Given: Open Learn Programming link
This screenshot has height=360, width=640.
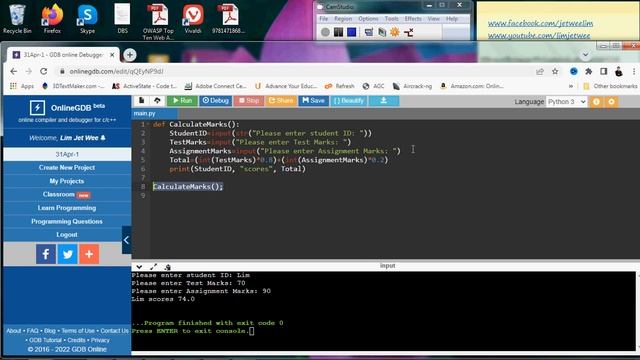Looking at the screenshot, I should pos(67,208).
